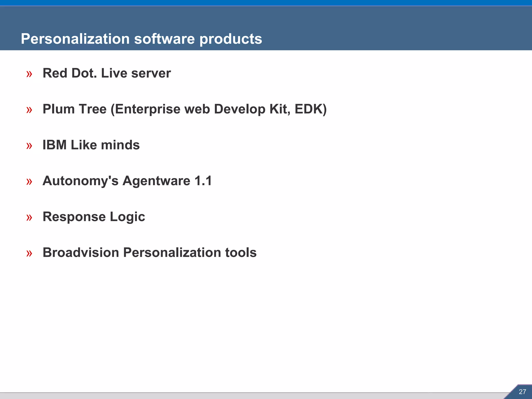Image resolution: width=532 pixels, height=399 pixels.
Task: Click the 'Response Logic' bullet text
Action: (94, 217)
